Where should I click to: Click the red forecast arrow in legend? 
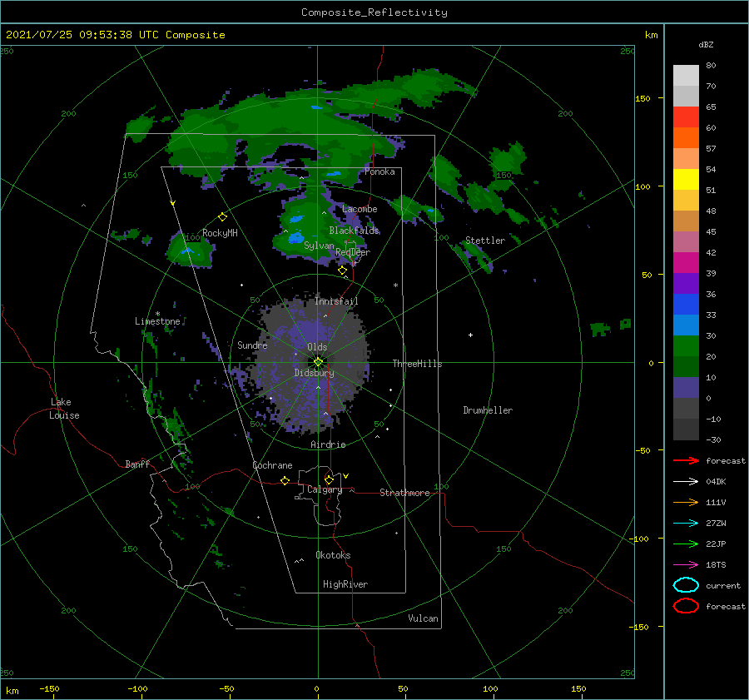click(x=686, y=460)
